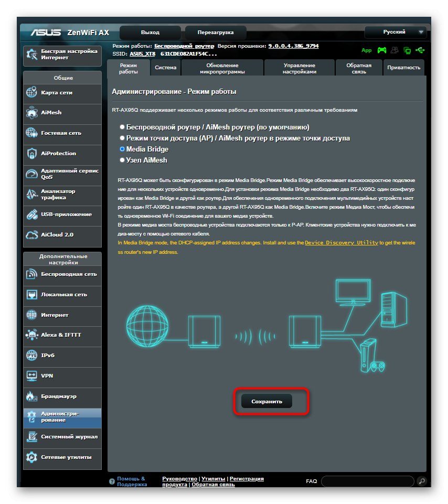Click the firewall flame icon
This screenshot has width=448, height=504.
pos(31,396)
